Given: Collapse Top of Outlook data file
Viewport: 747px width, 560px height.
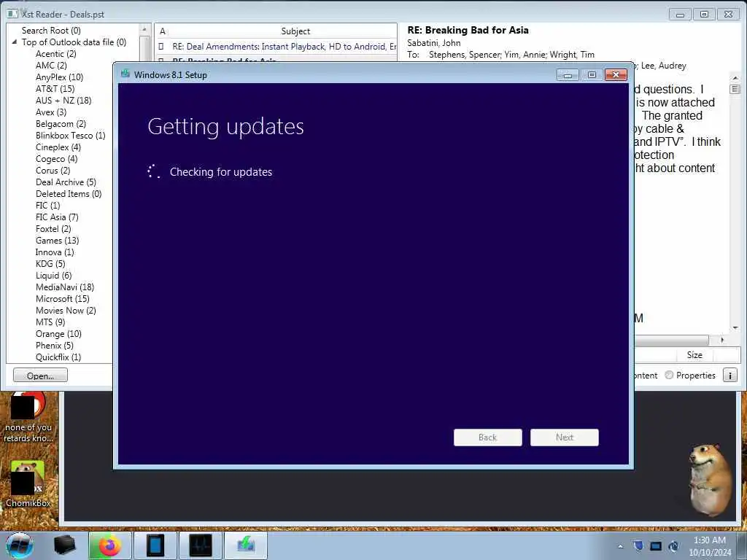Looking at the screenshot, I should point(15,42).
